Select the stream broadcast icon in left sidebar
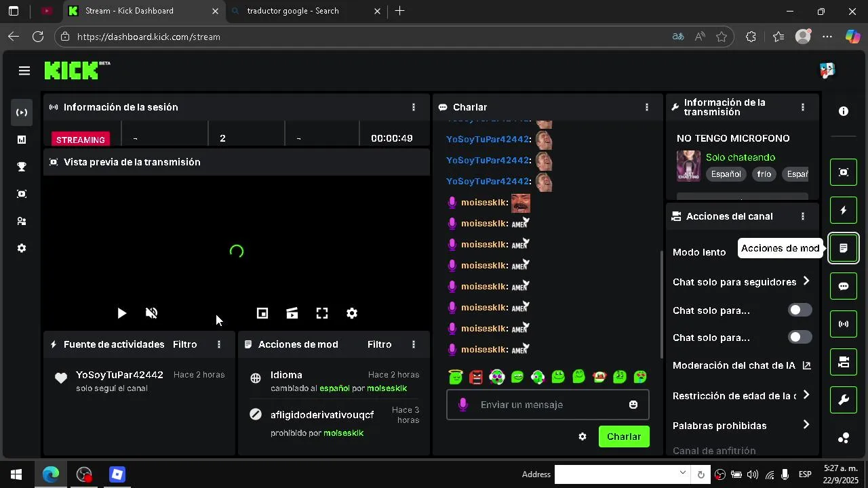Image resolution: width=868 pixels, height=488 pixels. (22, 113)
